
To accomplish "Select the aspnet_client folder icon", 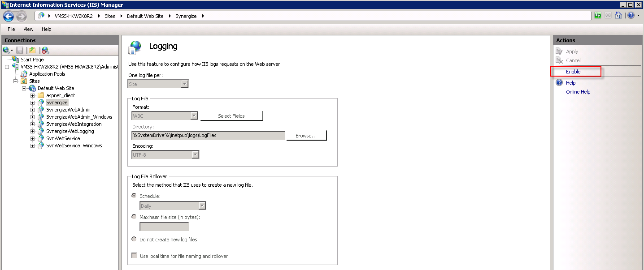I will pyautogui.click(x=41, y=95).
